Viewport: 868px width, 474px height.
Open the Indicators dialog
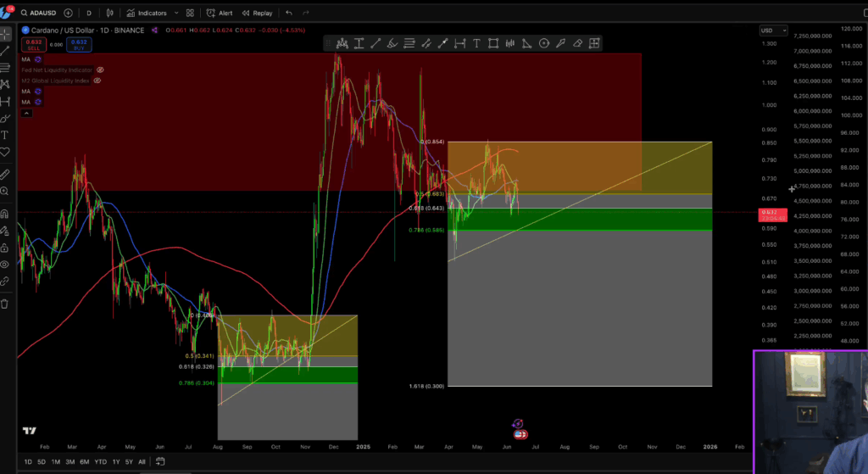coord(147,13)
